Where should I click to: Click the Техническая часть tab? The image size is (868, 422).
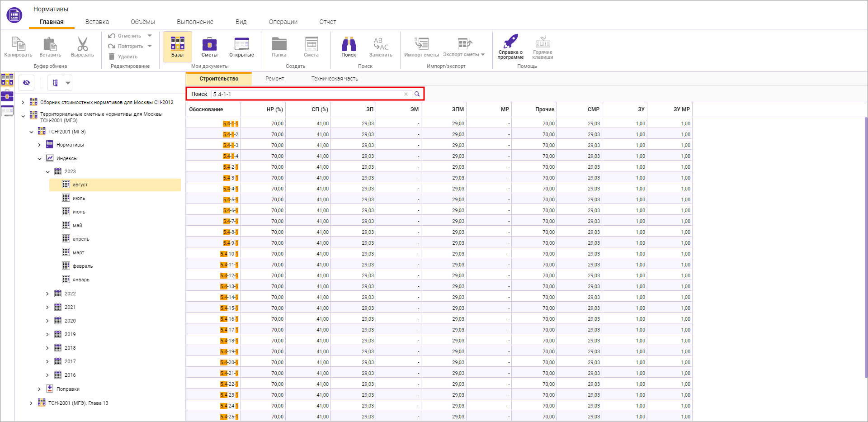point(335,79)
